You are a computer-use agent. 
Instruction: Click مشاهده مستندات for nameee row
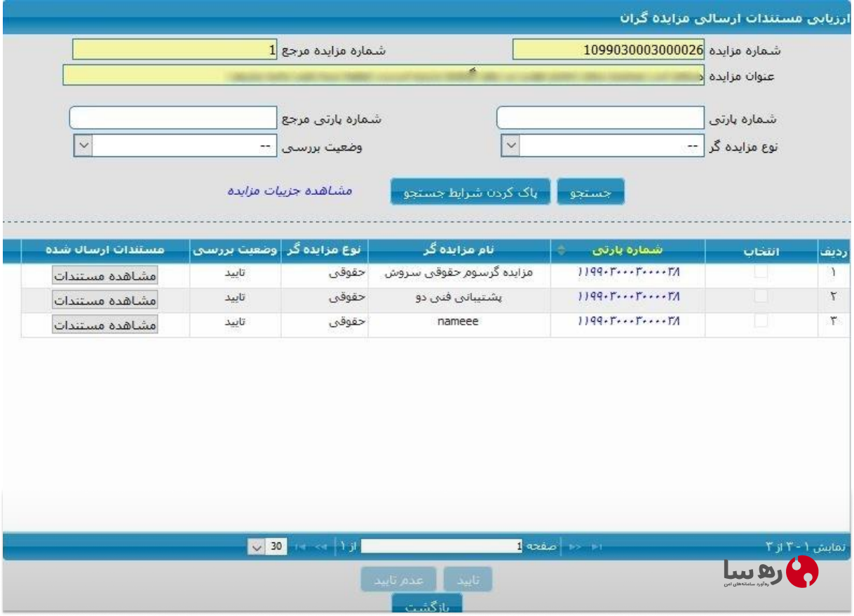pyautogui.click(x=104, y=324)
